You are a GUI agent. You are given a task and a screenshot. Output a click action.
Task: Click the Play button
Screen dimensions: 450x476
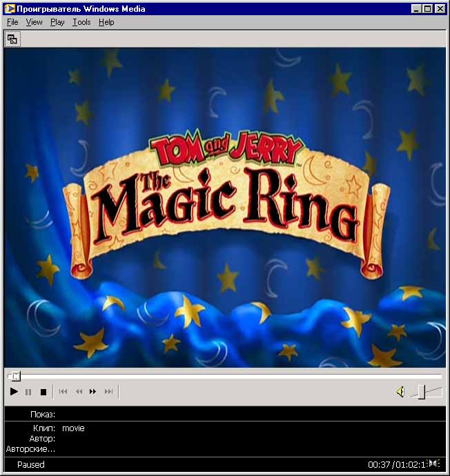coord(14,392)
